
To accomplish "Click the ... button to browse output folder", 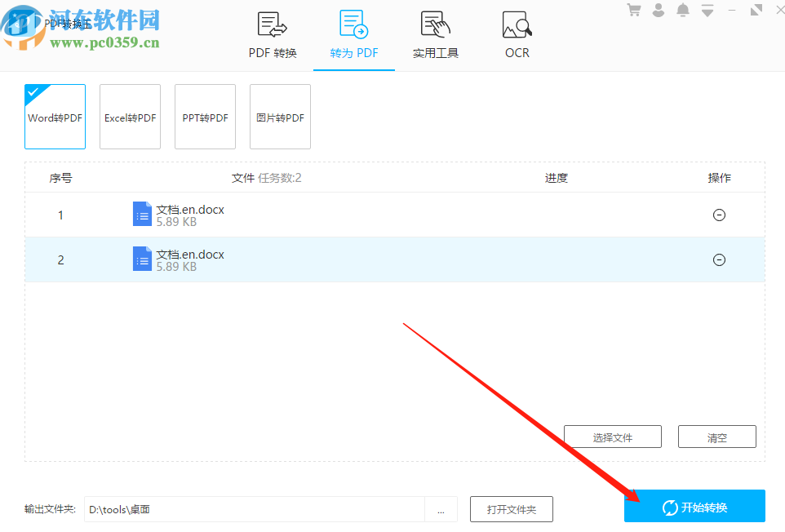I will 441,508.
